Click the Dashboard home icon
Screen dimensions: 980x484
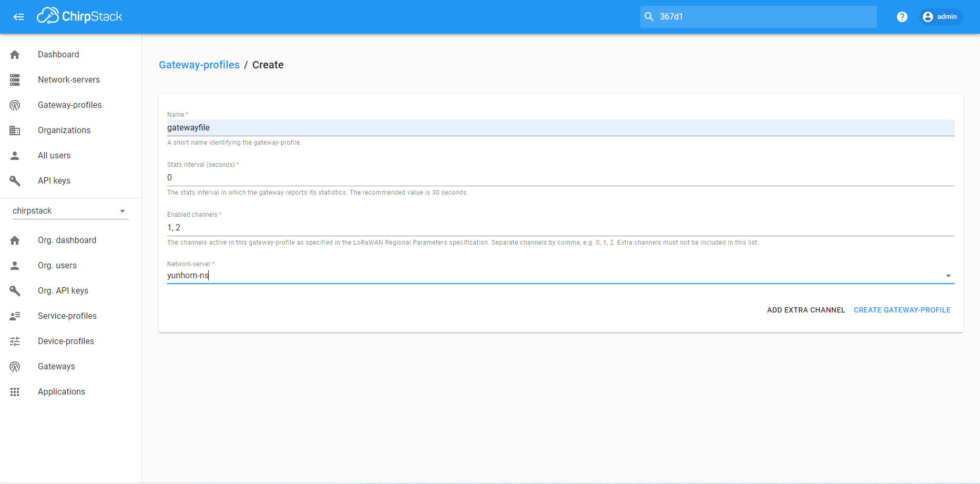click(15, 55)
